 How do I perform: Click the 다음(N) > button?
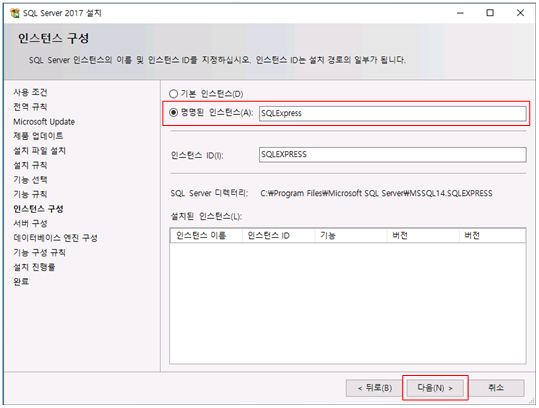click(435, 388)
